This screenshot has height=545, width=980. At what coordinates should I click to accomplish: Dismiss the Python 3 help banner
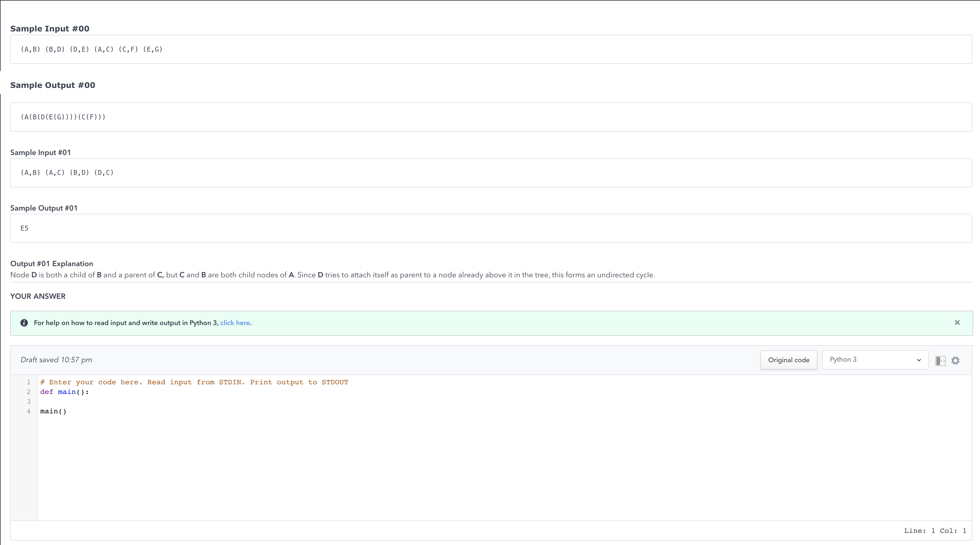click(957, 323)
